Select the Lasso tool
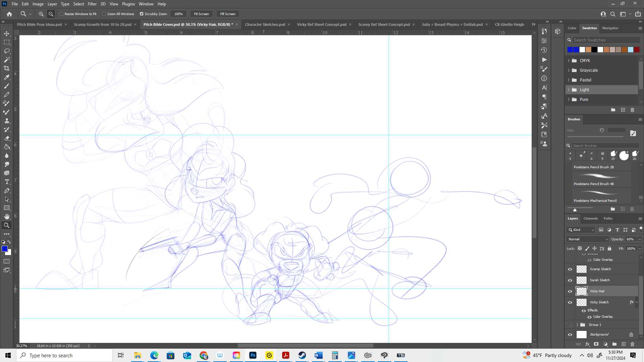This screenshot has width=644, height=362. [x=7, y=51]
